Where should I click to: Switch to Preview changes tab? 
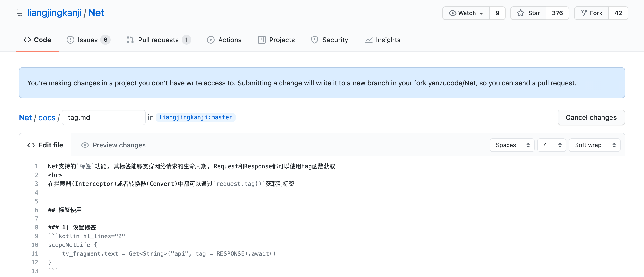pos(113,145)
